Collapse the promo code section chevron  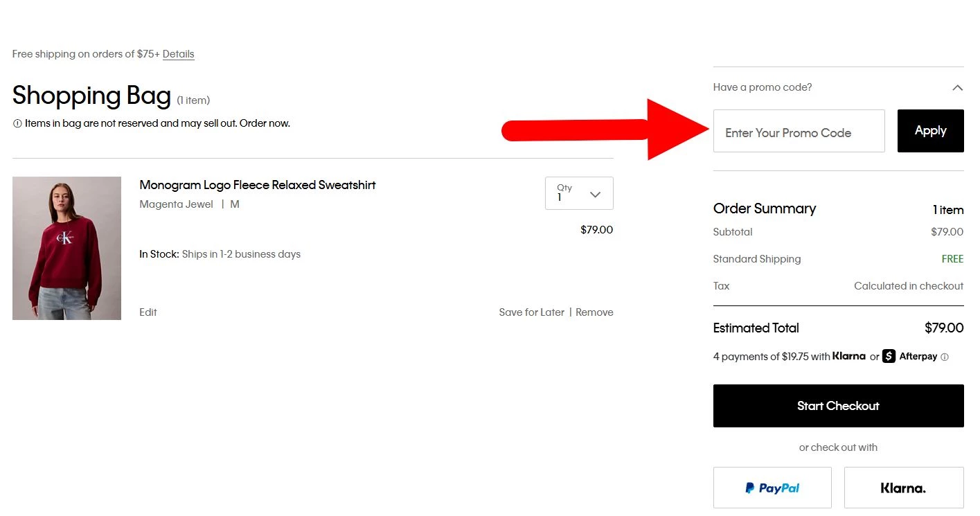click(x=957, y=88)
